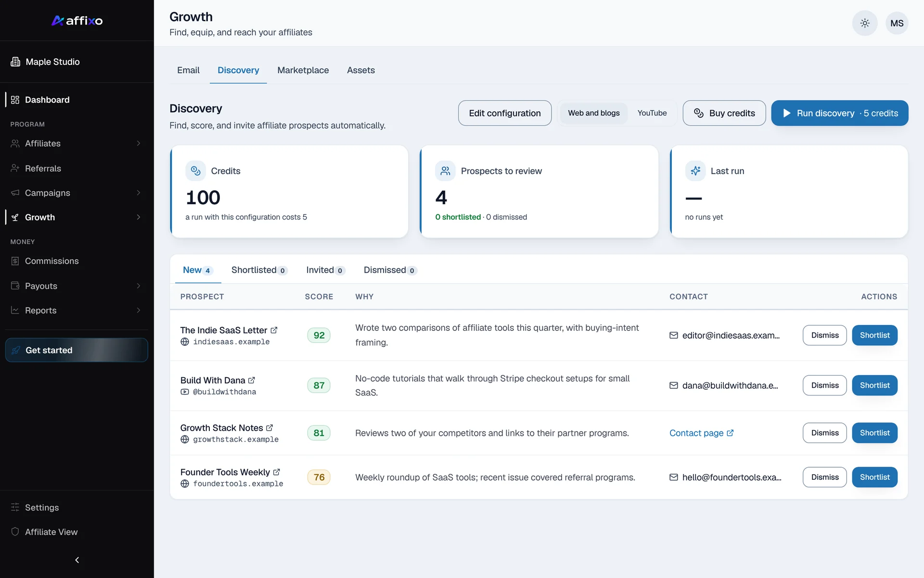The image size is (924, 578).
Task: Show the Invited prospects tab
Action: pyautogui.click(x=325, y=270)
